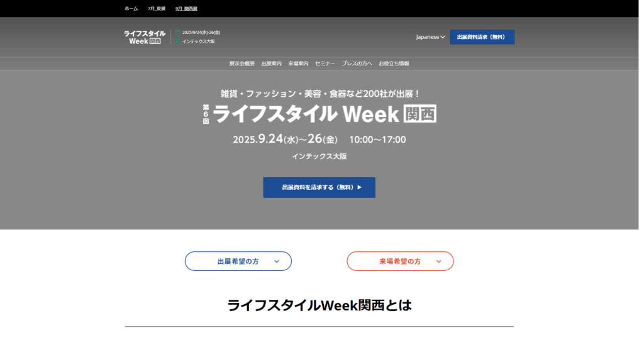Image resolution: width=644 pixels, height=362 pixels.
Task: Open the 出展案内 menu item
Action: (x=272, y=63)
